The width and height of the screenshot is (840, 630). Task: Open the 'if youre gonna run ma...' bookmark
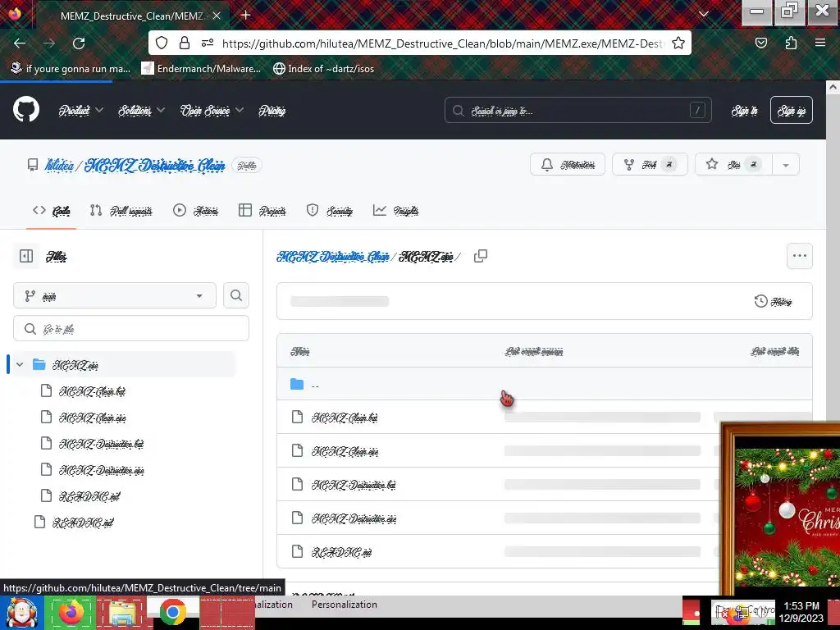coord(71,69)
